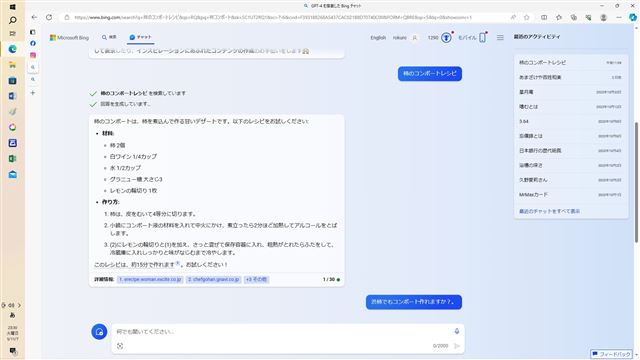Open the Copilot sidebar icon

pyautogui.click(x=633, y=17)
